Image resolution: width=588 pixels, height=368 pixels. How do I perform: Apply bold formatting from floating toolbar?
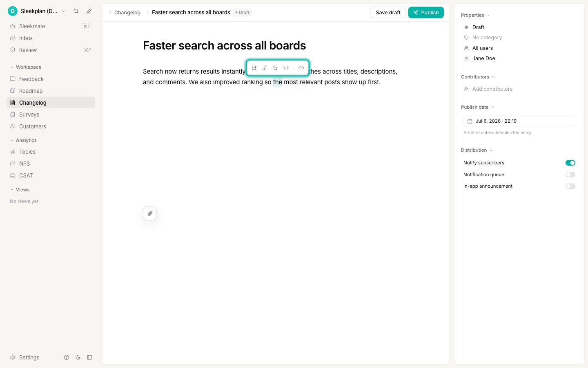(254, 68)
